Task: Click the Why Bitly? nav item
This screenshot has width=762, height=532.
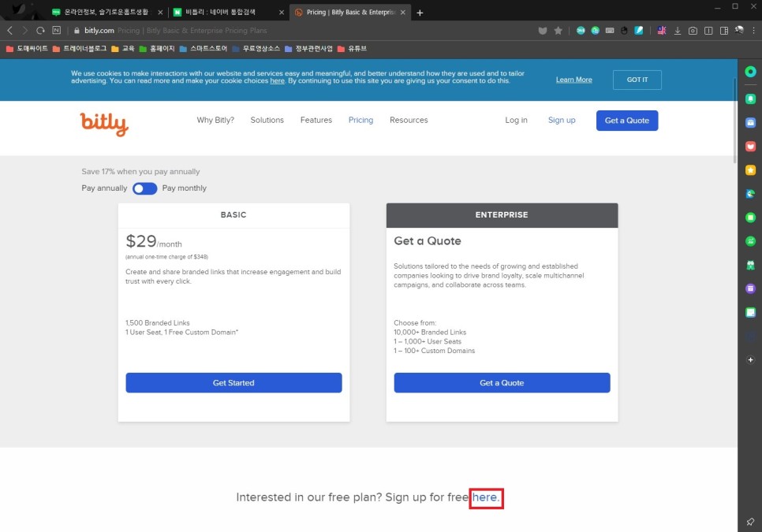Action: (215, 120)
